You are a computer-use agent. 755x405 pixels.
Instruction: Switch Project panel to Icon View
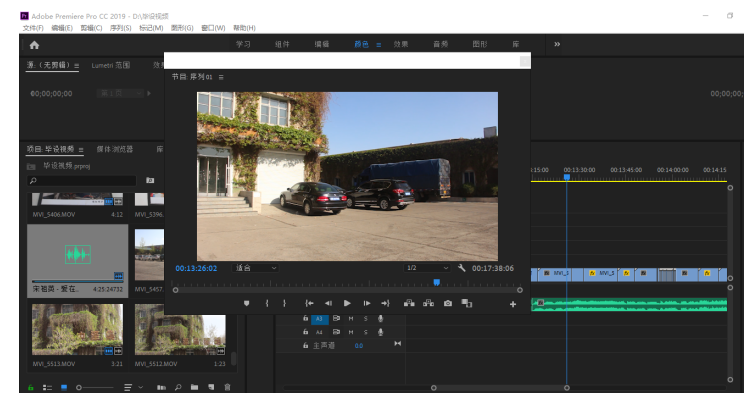pyautogui.click(x=64, y=387)
